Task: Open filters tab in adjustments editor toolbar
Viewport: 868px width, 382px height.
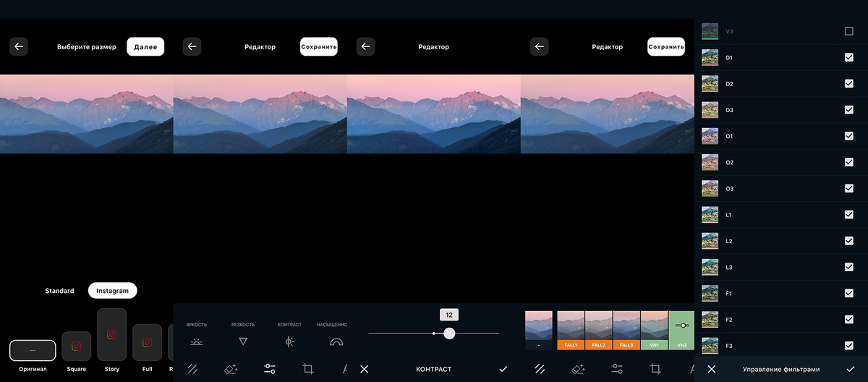Action: coord(192,369)
